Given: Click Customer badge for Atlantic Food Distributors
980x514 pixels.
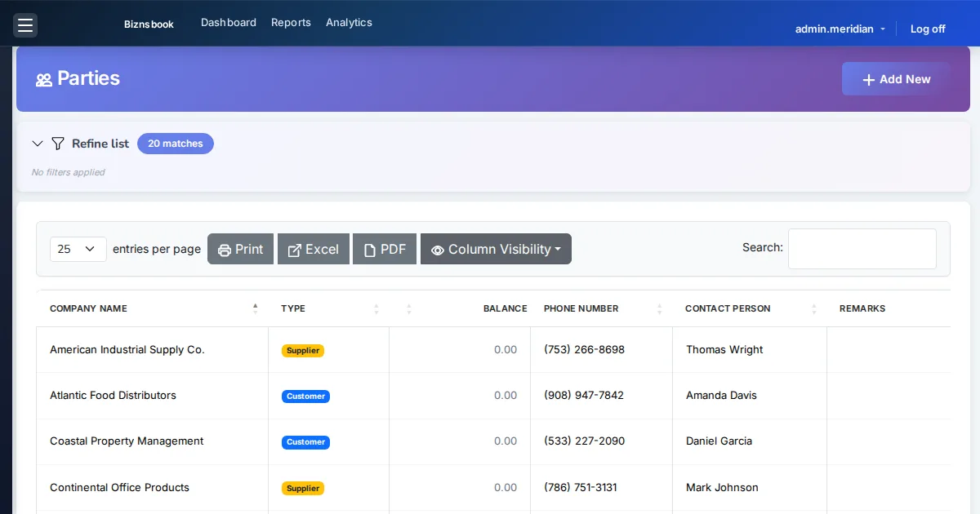Looking at the screenshot, I should pyautogui.click(x=306, y=397).
